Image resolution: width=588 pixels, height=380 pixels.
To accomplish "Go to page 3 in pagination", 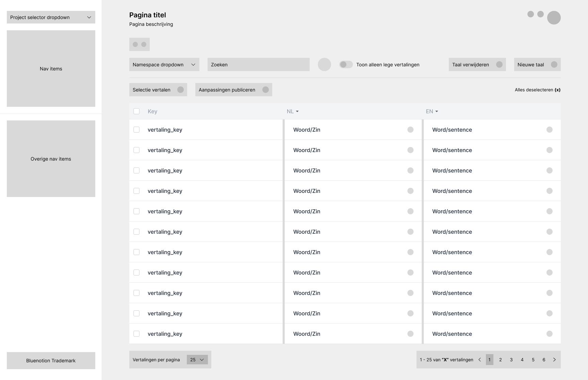I will tap(511, 360).
